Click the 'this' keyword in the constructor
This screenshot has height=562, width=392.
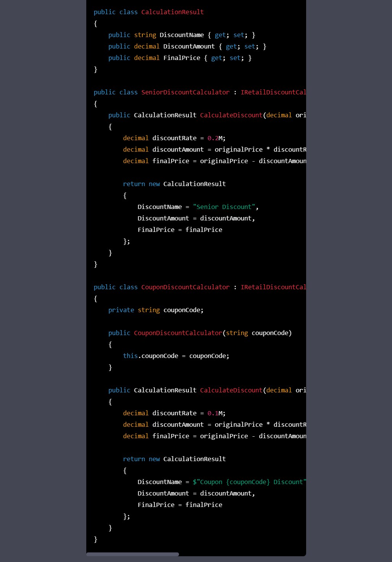130,356
